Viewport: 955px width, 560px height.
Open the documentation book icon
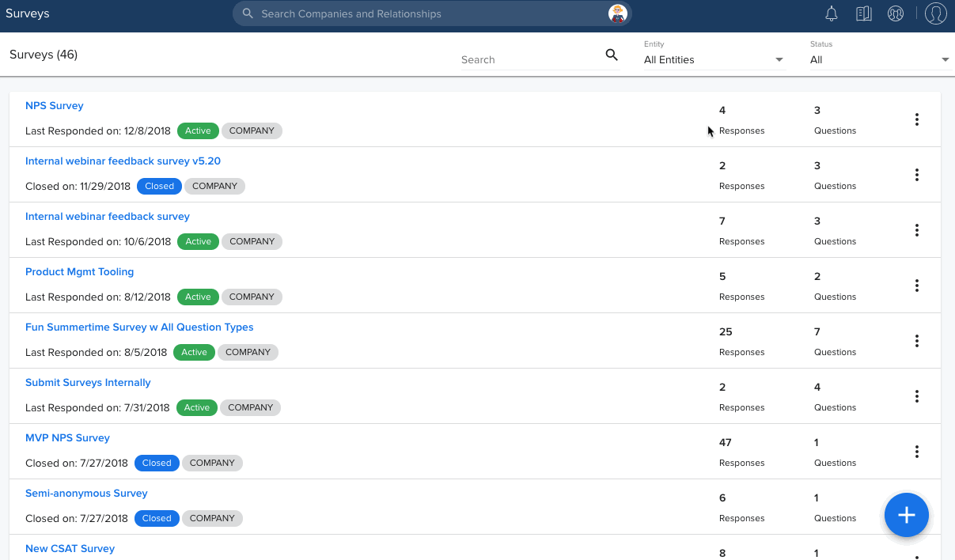point(863,13)
